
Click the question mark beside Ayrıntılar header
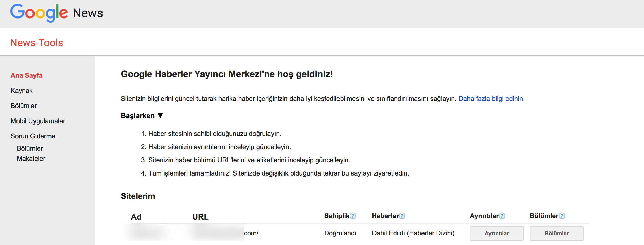tap(502, 216)
